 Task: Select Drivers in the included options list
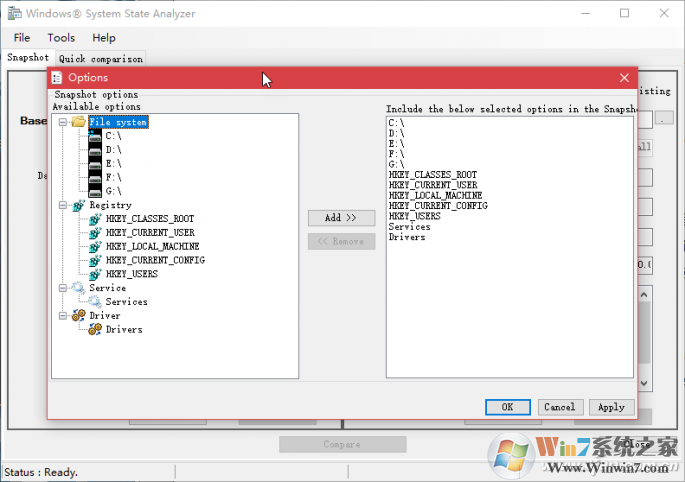click(x=407, y=237)
